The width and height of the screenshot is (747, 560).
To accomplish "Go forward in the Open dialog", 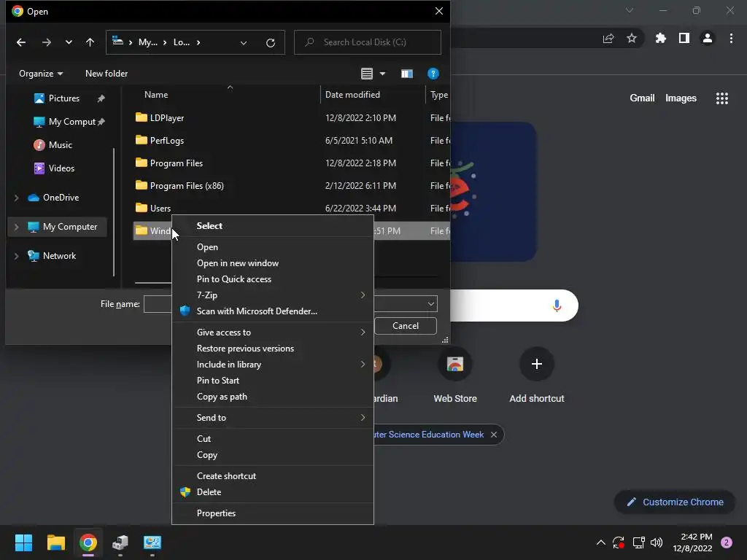I will pos(46,42).
